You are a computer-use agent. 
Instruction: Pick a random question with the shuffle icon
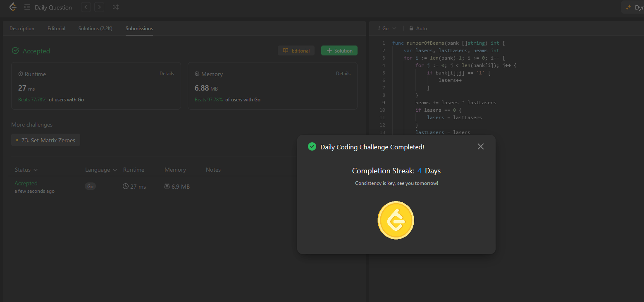click(x=116, y=7)
